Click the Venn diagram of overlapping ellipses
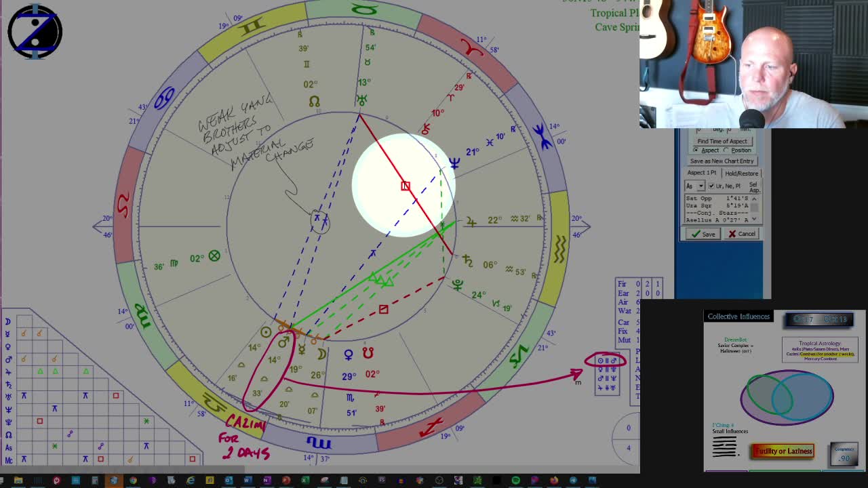 [787, 397]
